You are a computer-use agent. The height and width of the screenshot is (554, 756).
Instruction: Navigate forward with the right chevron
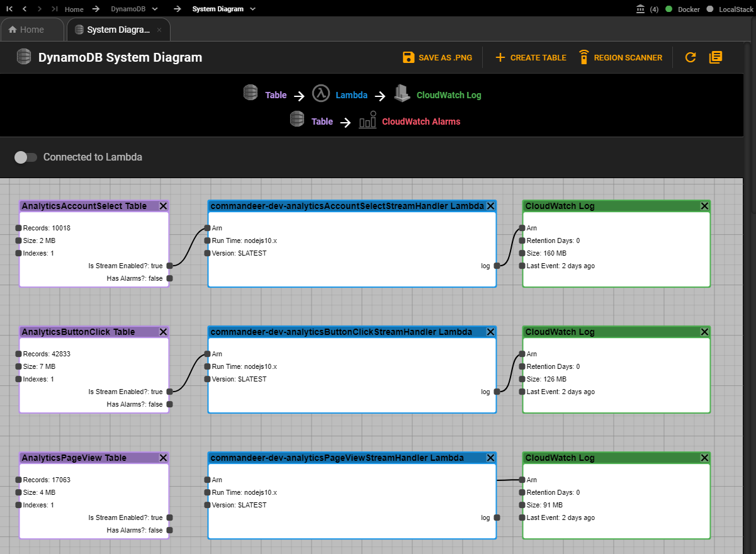[x=40, y=9]
